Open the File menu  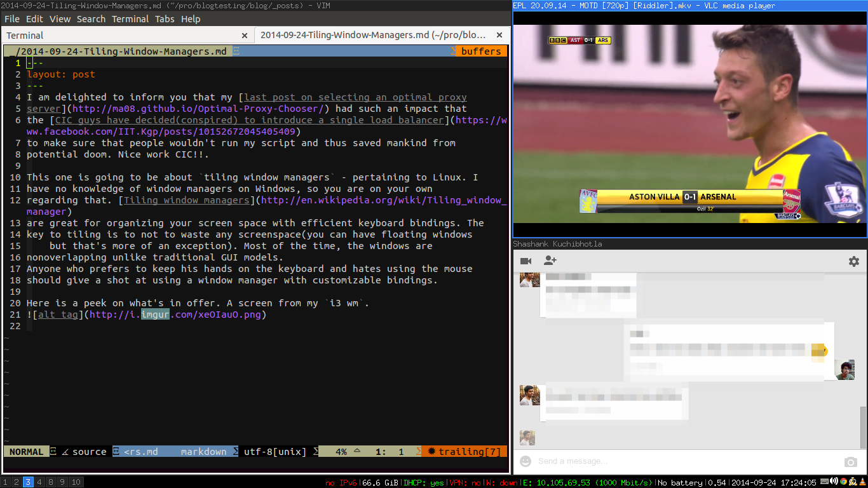pyautogui.click(x=12, y=19)
